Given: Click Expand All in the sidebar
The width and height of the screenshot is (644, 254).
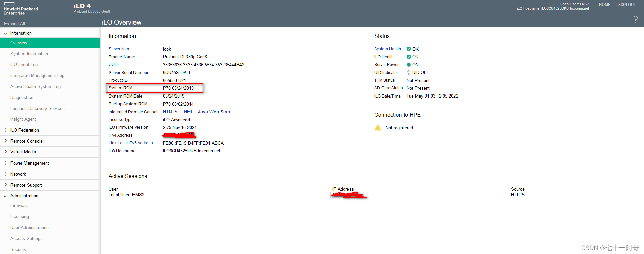Looking at the screenshot, I should pos(14,24).
